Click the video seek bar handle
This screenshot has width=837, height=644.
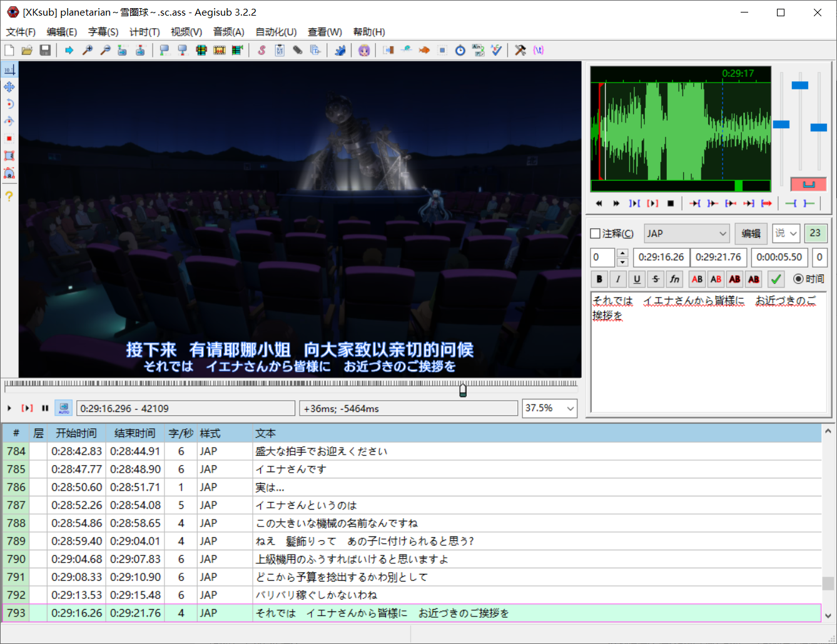point(463,391)
